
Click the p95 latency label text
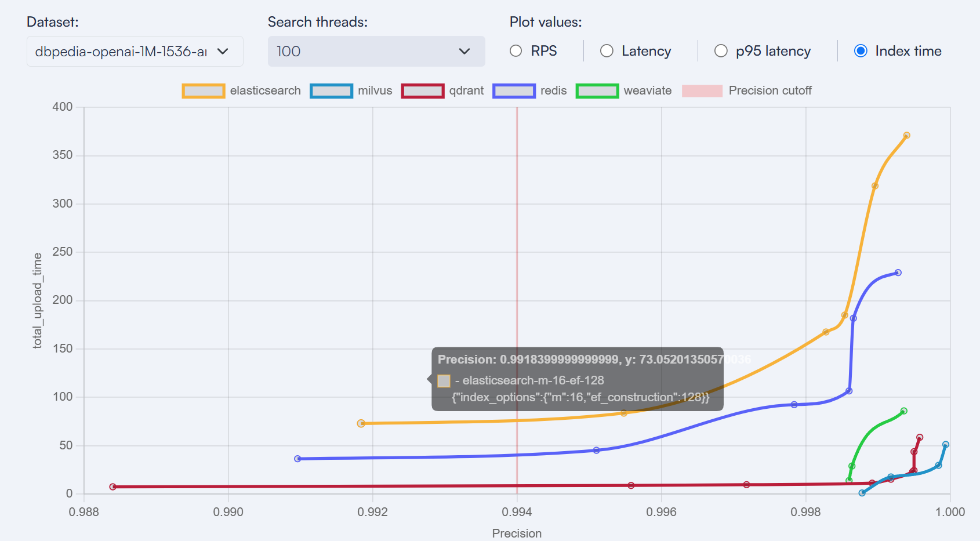(x=774, y=51)
